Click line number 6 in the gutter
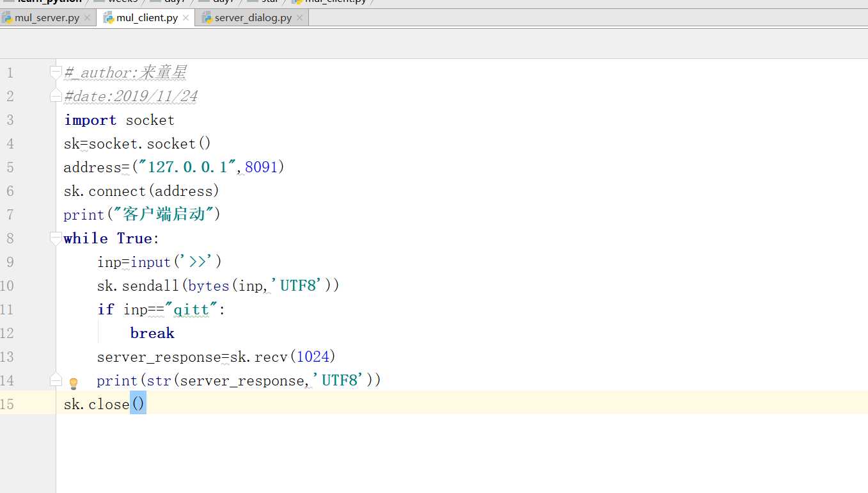The image size is (868, 493). click(x=10, y=191)
